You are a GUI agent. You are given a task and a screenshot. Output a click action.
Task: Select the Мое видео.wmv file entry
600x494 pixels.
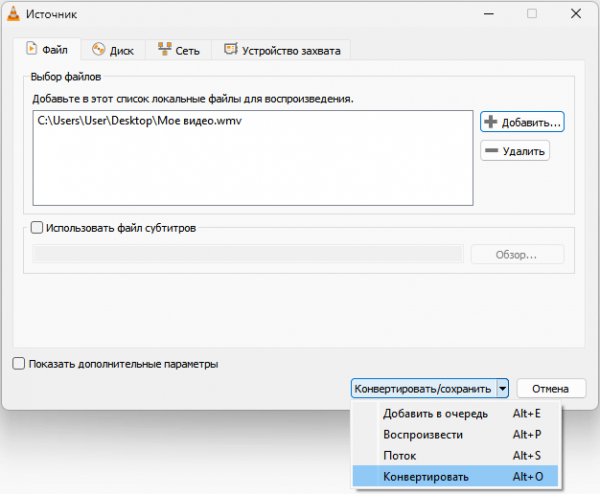(x=139, y=121)
